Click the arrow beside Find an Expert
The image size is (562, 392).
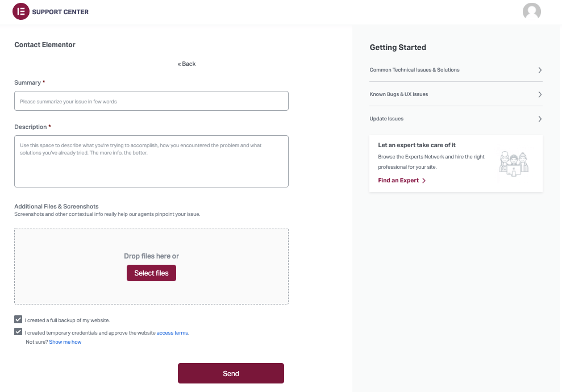(x=424, y=181)
